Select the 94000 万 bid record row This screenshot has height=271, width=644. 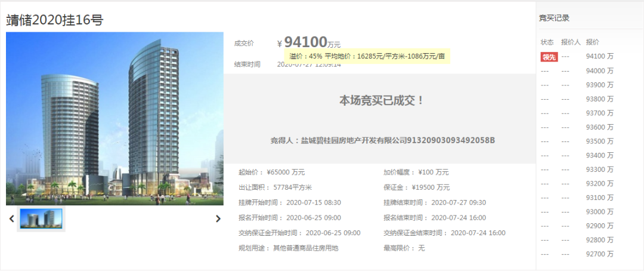(577, 71)
